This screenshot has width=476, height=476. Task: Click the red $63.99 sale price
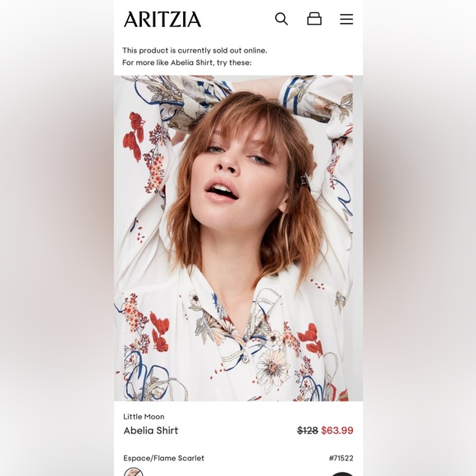337,431
